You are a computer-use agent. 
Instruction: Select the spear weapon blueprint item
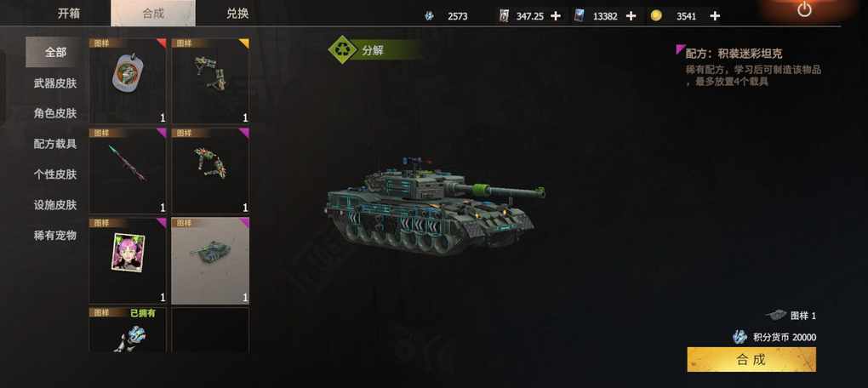[128, 170]
